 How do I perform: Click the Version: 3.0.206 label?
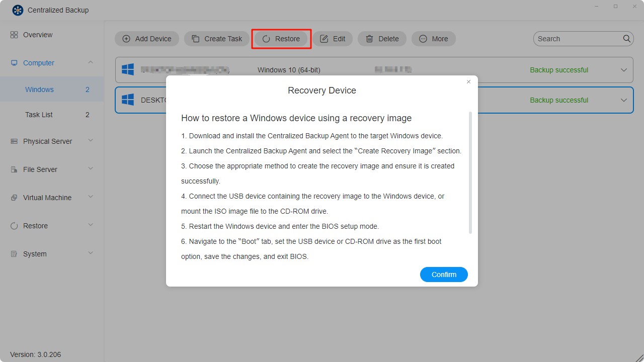click(x=36, y=354)
